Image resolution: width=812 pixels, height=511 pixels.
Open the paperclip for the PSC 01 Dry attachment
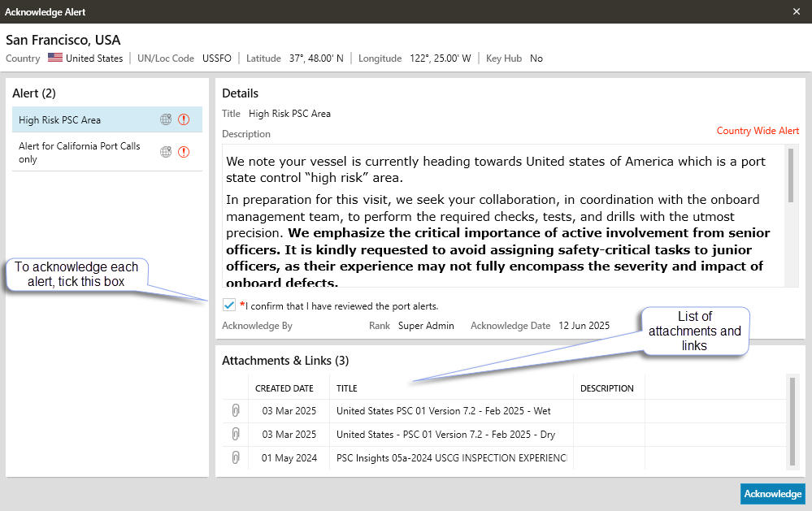tap(236, 434)
